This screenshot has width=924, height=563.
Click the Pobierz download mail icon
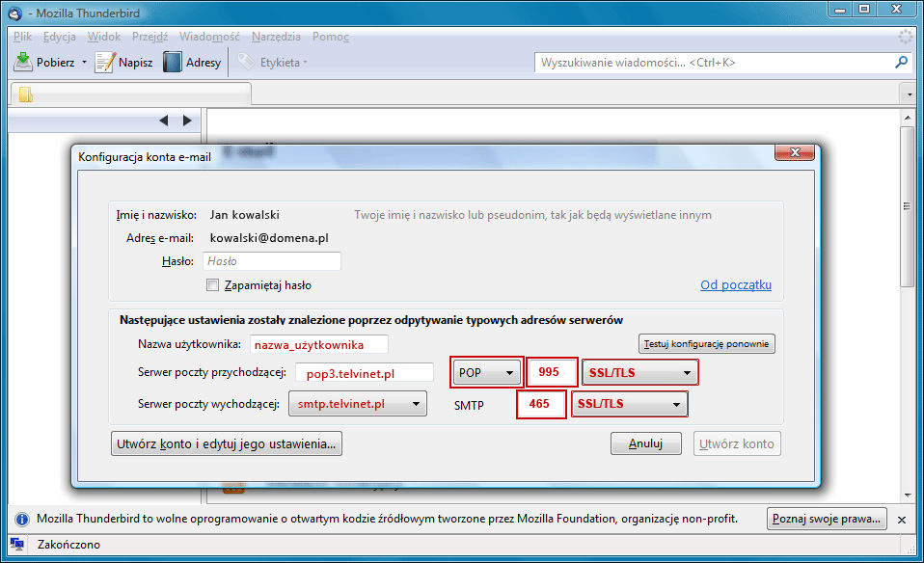23,62
